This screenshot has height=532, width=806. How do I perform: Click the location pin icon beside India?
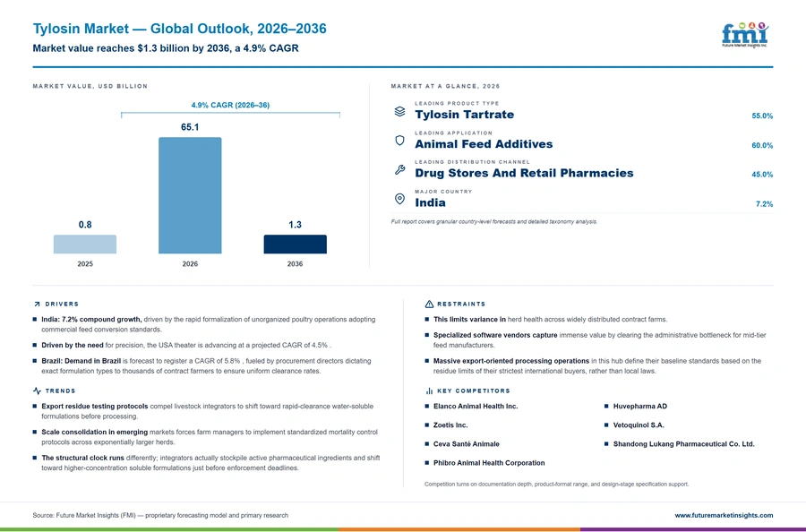pos(399,199)
